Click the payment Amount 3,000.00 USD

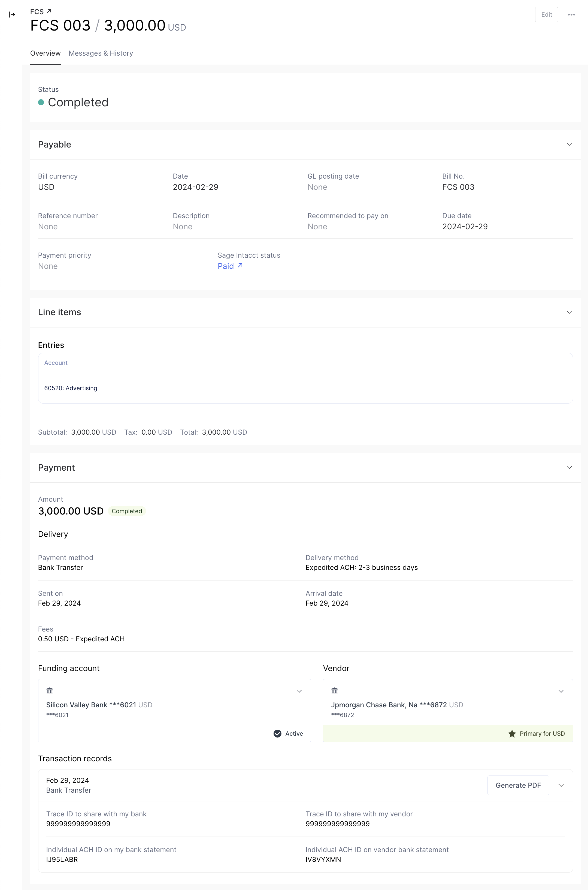click(71, 511)
